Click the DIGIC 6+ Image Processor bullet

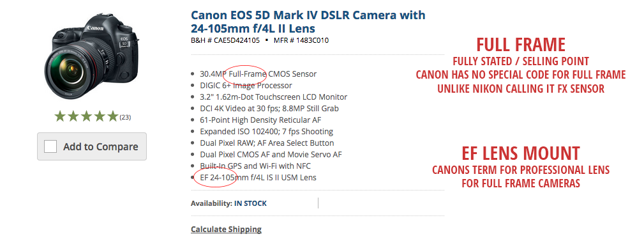pos(246,86)
